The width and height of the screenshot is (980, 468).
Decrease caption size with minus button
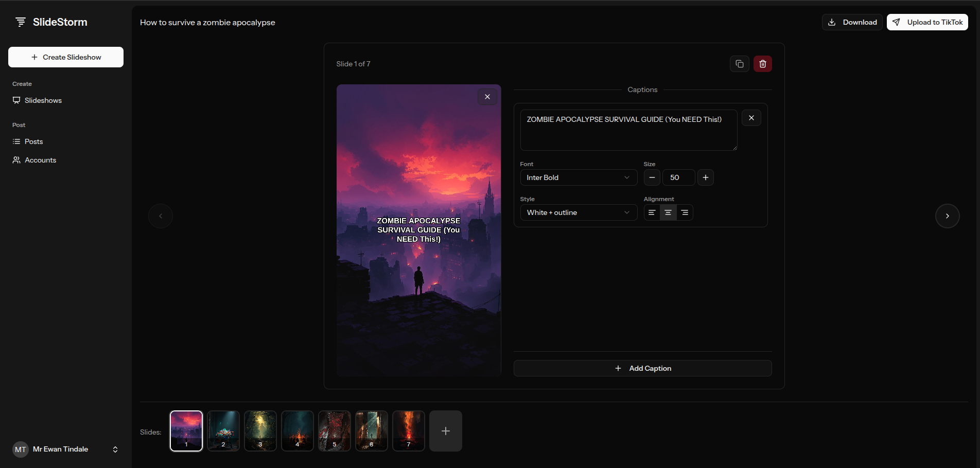click(x=652, y=177)
